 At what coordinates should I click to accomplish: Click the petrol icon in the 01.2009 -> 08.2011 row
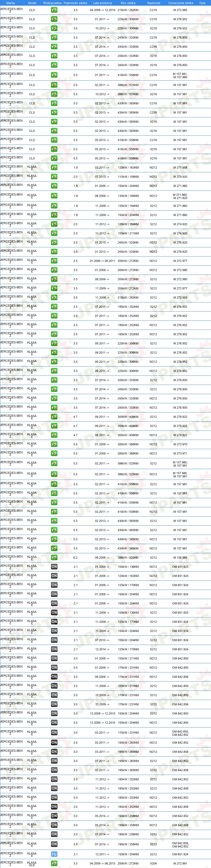tap(54, 261)
